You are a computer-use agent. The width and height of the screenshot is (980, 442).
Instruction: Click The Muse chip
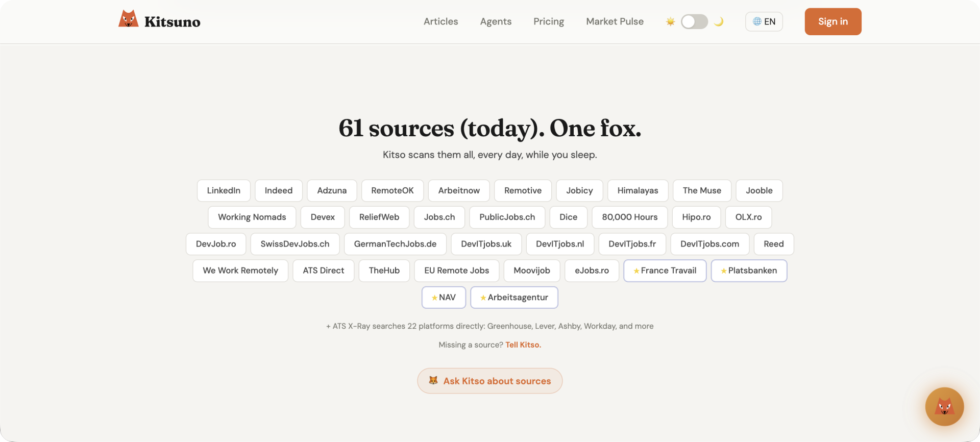coord(702,190)
